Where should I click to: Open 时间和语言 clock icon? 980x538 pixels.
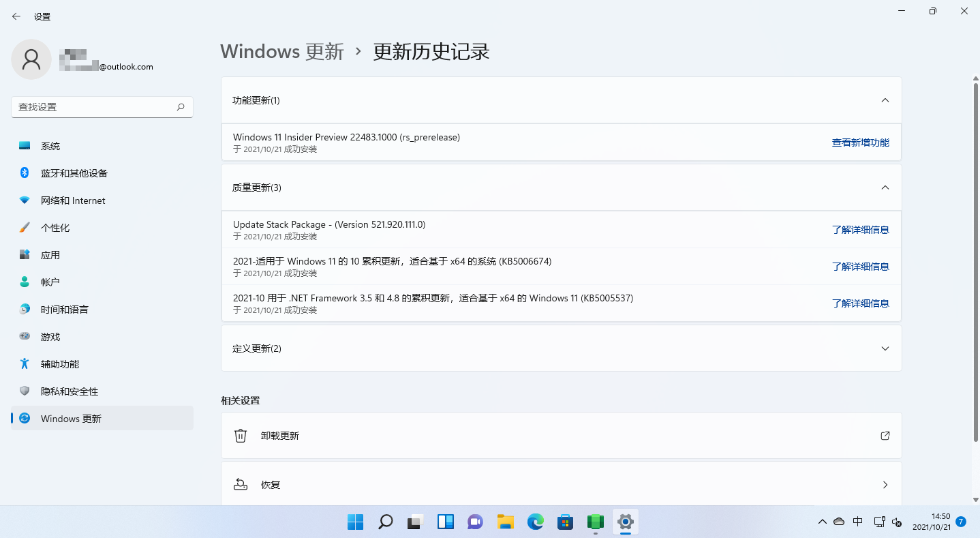coord(25,310)
